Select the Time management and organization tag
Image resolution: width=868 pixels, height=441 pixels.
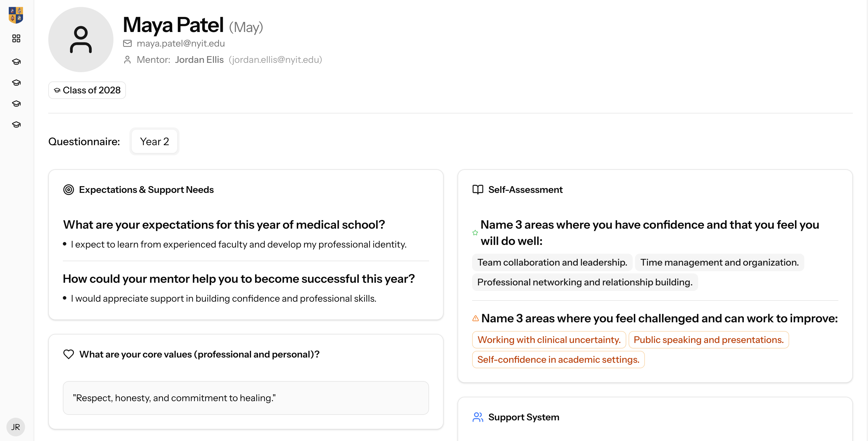pos(719,262)
